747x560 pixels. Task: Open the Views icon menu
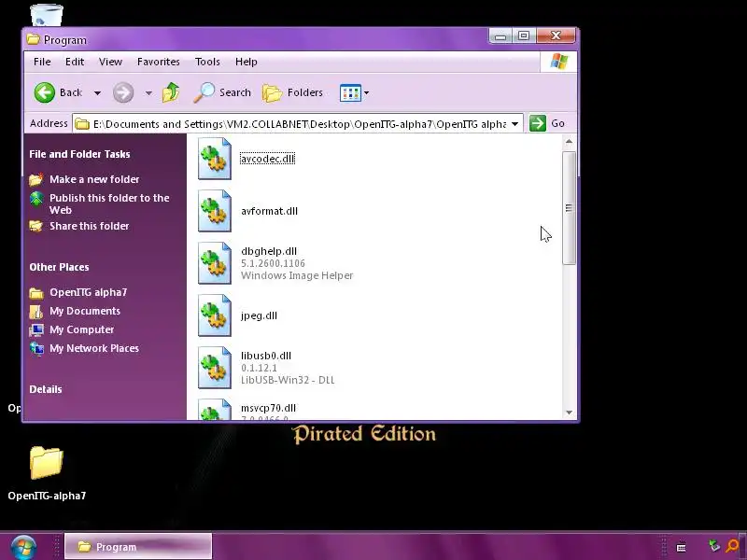pyautogui.click(x=350, y=92)
